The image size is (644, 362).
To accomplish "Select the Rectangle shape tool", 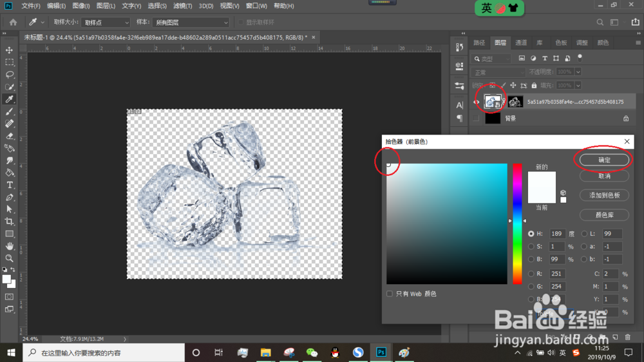I will 9,234.
